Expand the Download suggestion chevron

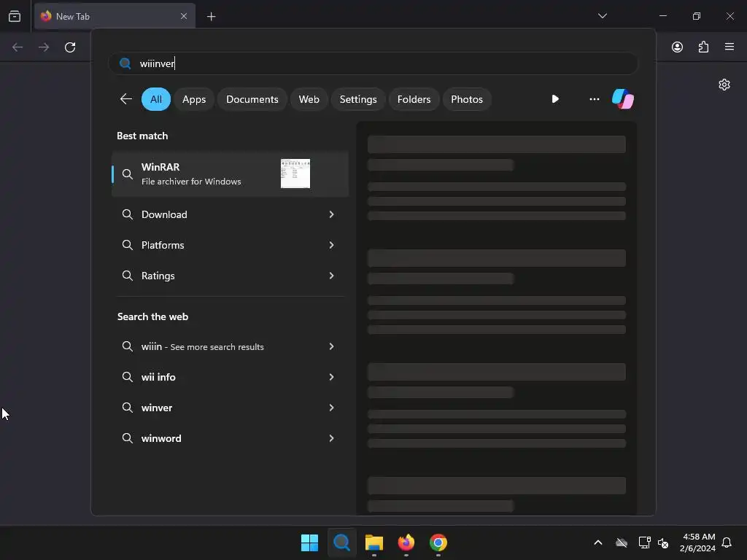332,214
